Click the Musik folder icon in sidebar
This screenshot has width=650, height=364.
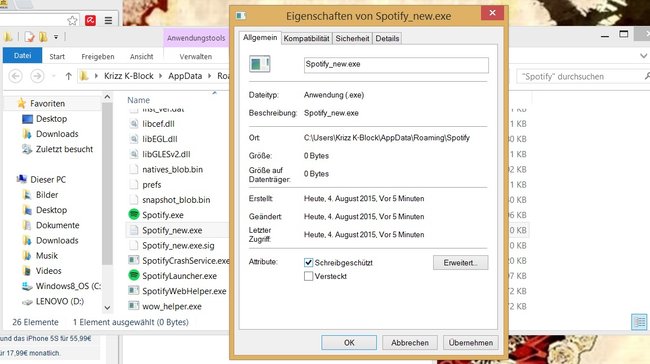click(27, 255)
